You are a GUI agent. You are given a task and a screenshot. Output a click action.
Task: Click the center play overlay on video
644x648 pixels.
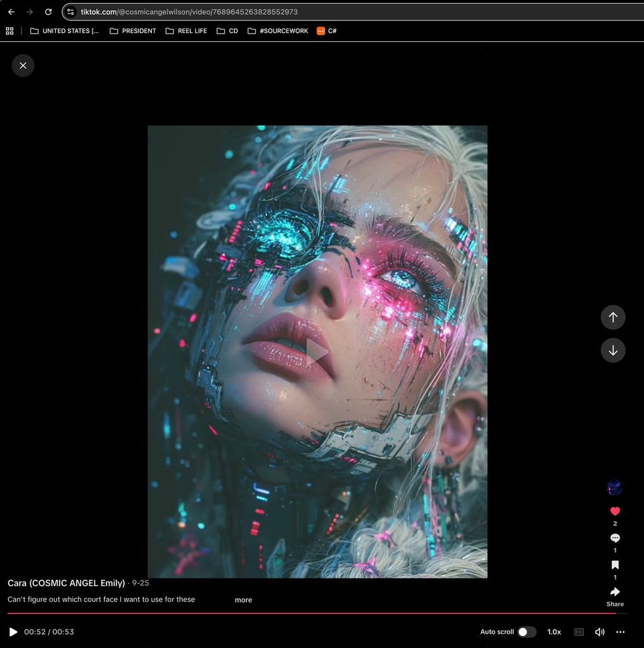coord(317,351)
